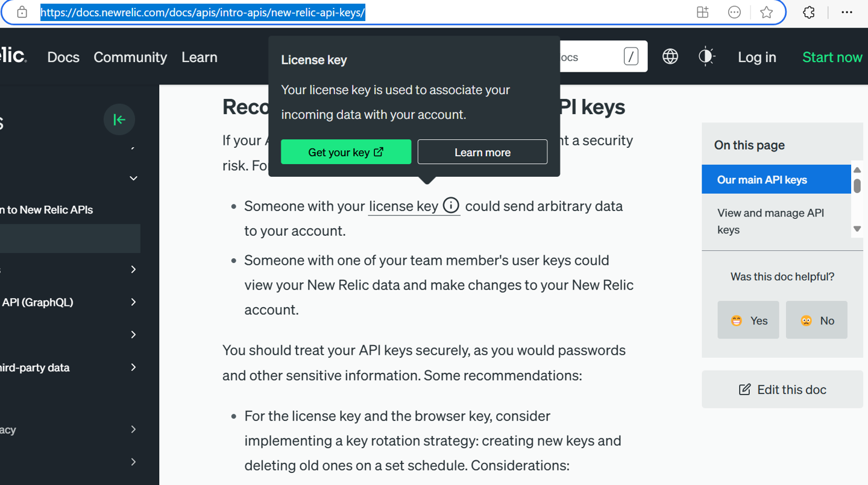Click the license key info icon

pos(451,205)
